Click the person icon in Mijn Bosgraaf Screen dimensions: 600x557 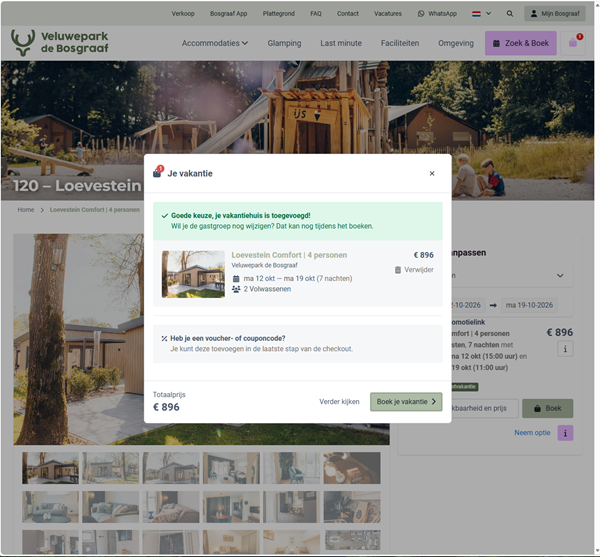point(534,13)
